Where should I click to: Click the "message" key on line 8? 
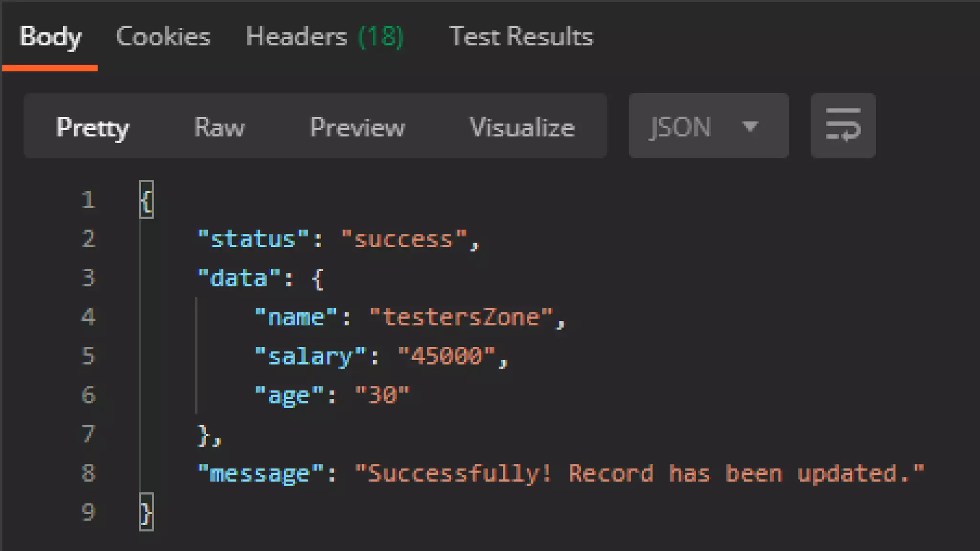tap(260, 474)
